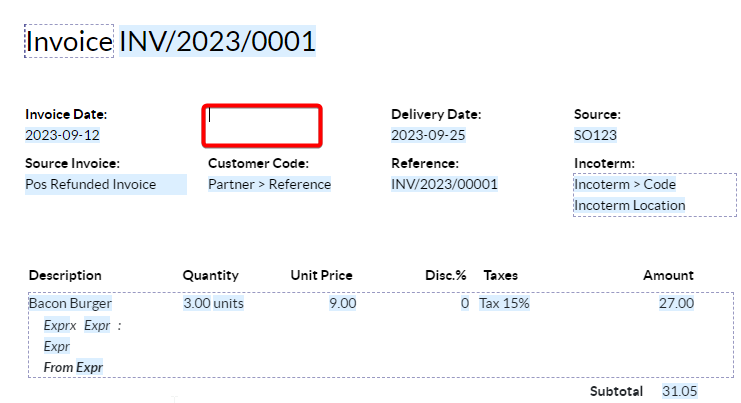Click the "Tax 15%" taxes cell

pos(504,303)
